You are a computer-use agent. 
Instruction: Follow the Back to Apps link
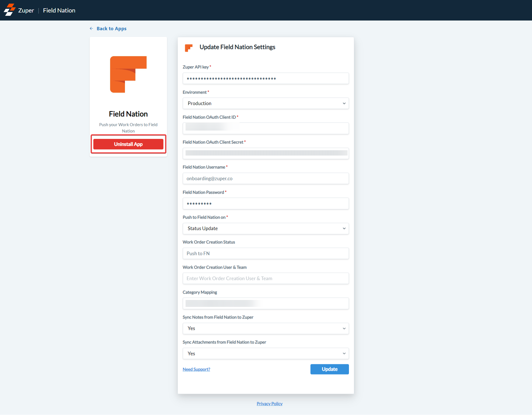pos(111,29)
